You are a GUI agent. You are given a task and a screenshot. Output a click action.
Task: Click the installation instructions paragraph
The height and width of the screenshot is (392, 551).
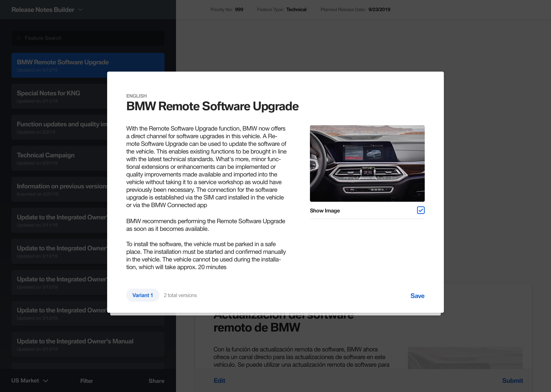click(206, 256)
